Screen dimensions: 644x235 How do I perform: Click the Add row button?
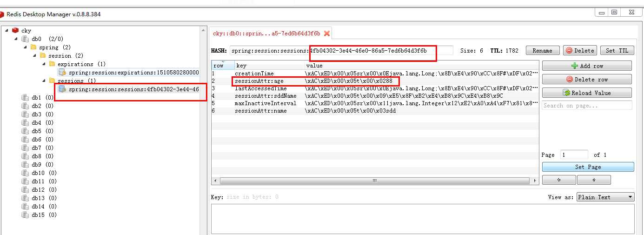pos(587,66)
